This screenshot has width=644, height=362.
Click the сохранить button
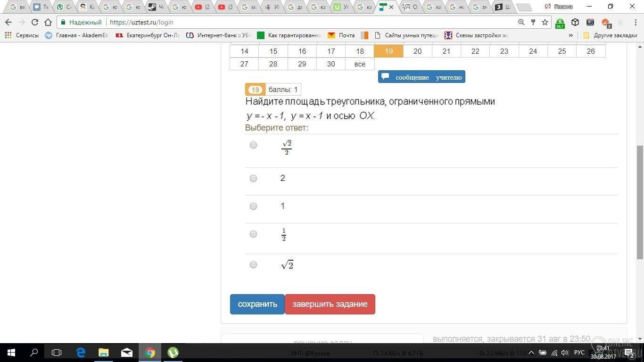pos(257,304)
